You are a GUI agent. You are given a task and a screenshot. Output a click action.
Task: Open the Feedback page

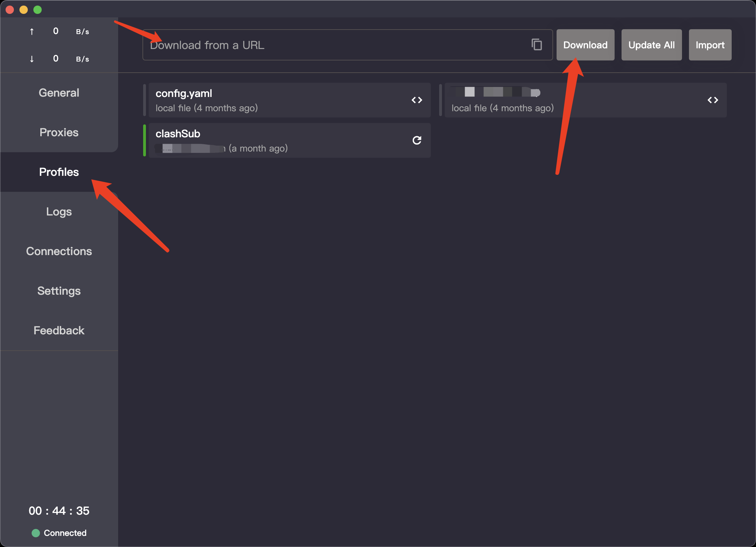(x=59, y=330)
